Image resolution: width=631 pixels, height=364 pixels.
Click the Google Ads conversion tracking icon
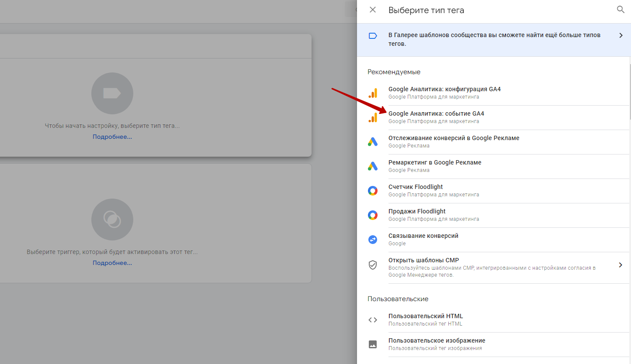(x=373, y=142)
